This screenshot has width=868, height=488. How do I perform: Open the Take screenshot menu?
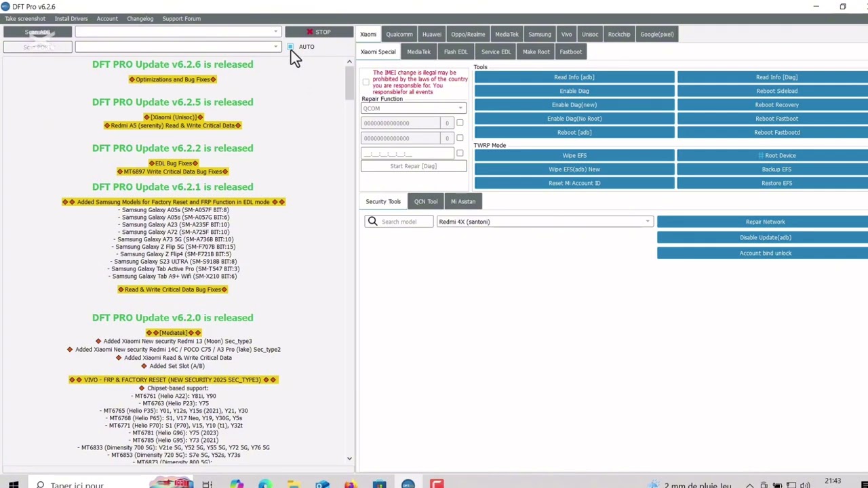[25, 18]
